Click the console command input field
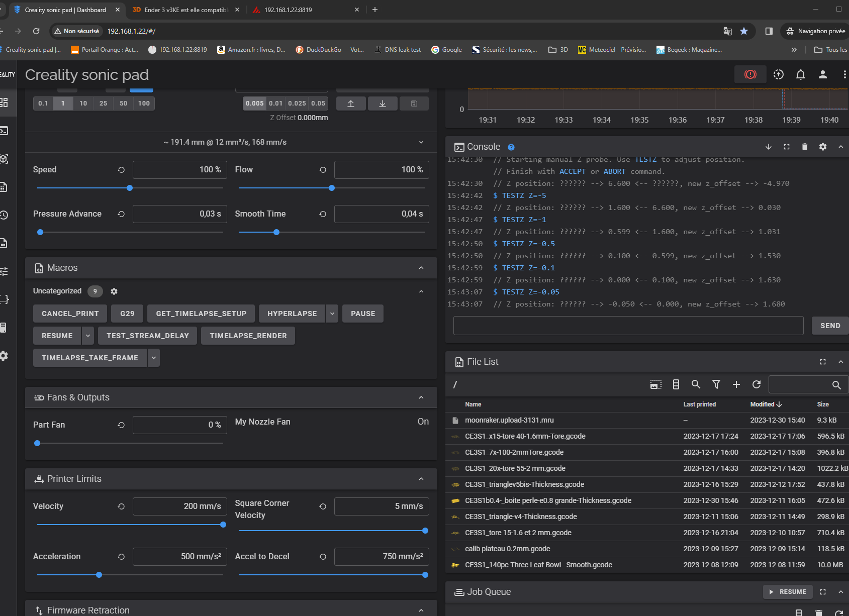Image resolution: width=849 pixels, height=616 pixels. [628, 326]
